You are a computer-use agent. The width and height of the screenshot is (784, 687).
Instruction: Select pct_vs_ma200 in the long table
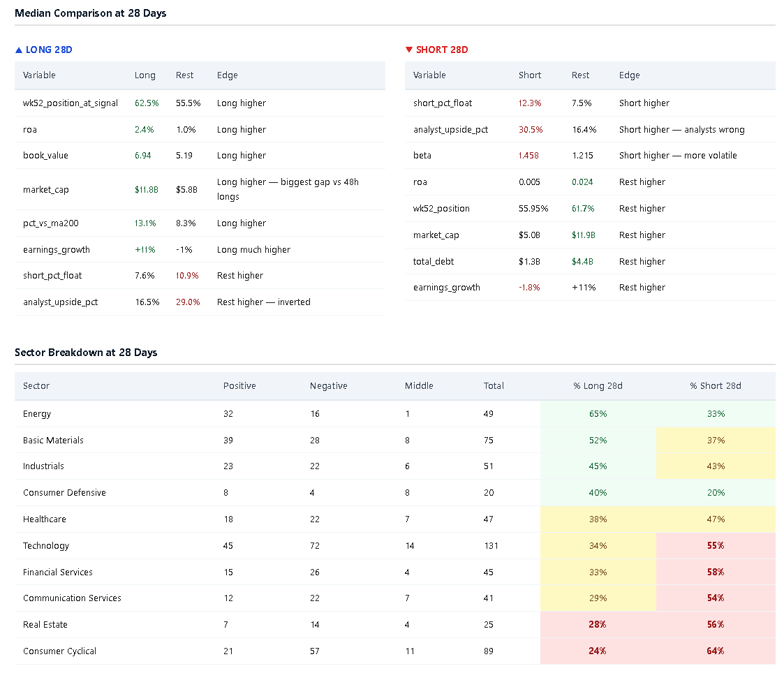tap(51, 223)
